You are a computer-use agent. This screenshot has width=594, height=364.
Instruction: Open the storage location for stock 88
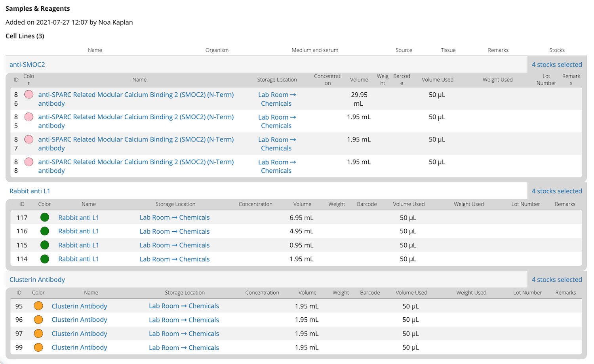pyautogui.click(x=277, y=166)
